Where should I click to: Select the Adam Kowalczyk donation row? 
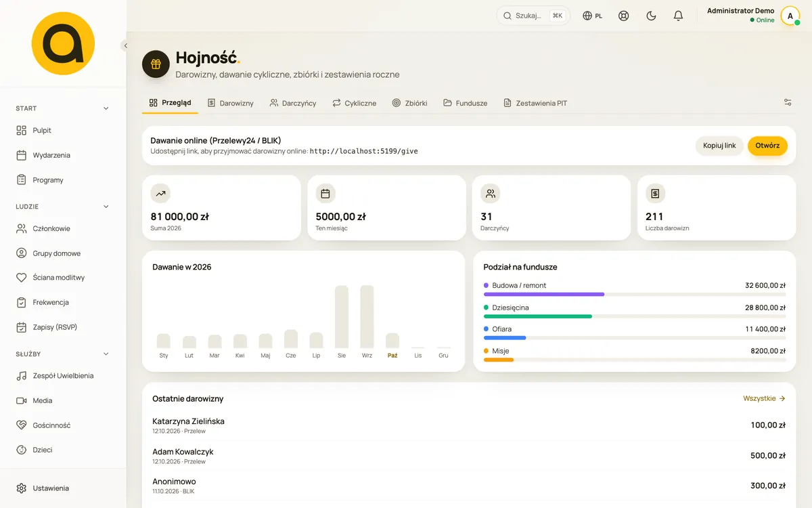[x=469, y=456]
